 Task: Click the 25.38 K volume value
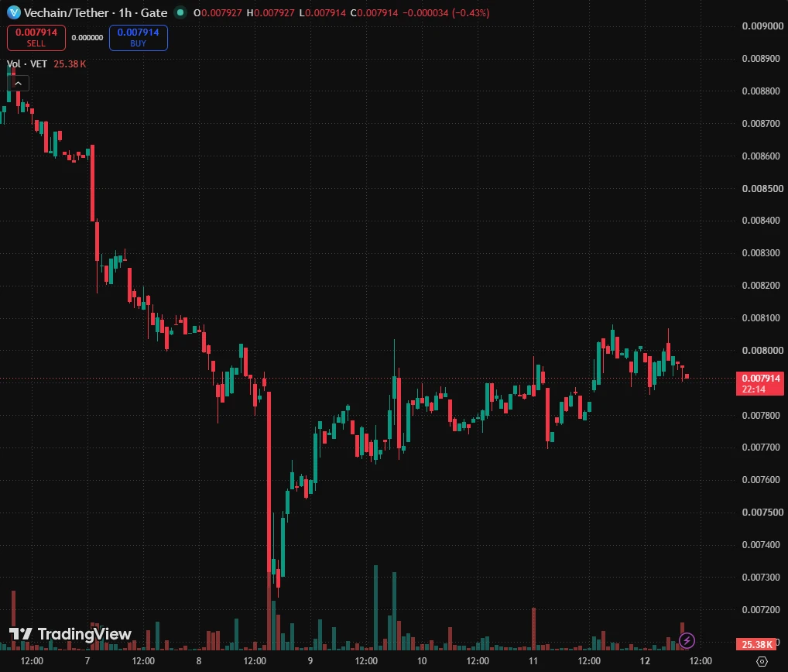tap(70, 63)
